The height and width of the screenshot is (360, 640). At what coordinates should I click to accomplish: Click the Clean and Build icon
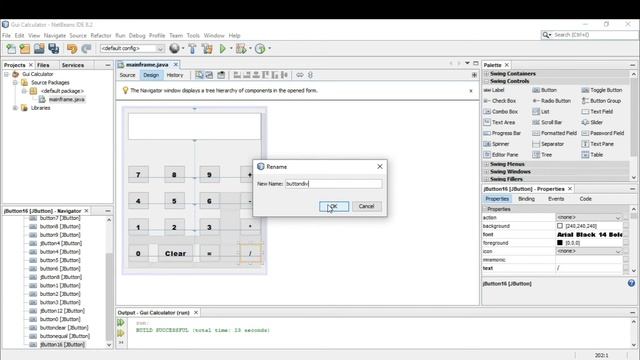207,49
